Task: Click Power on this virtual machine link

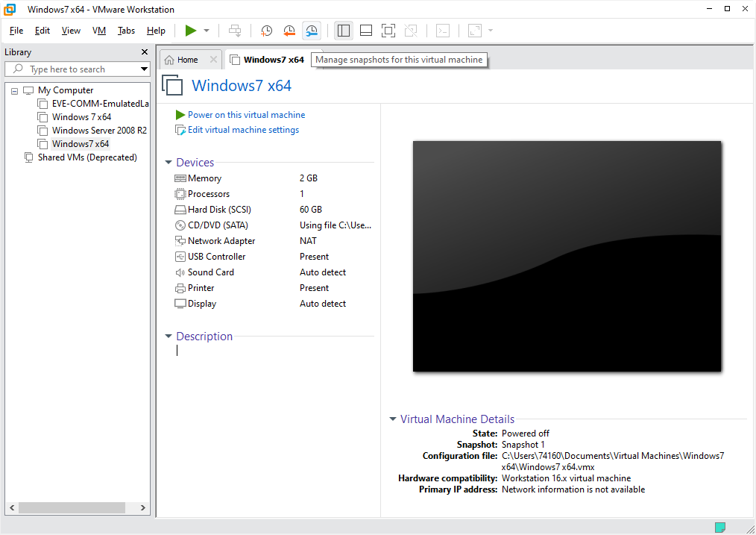Action: click(246, 115)
